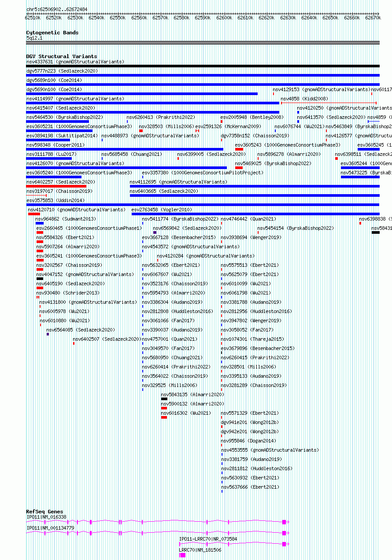
Task: Click the nsv4337631 (gnomADStructuralVariants) variant label
Action: pyautogui.click(x=75, y=62)
